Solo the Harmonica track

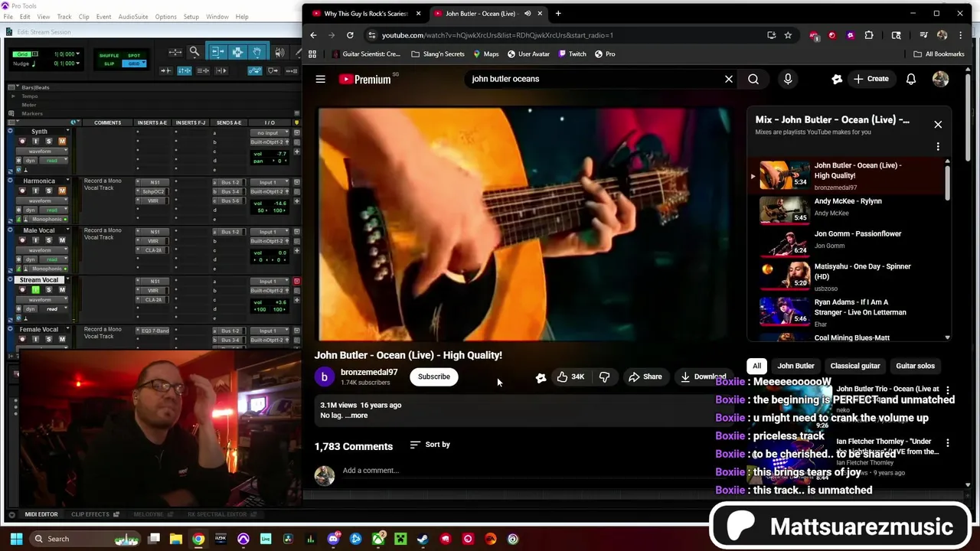48,191
